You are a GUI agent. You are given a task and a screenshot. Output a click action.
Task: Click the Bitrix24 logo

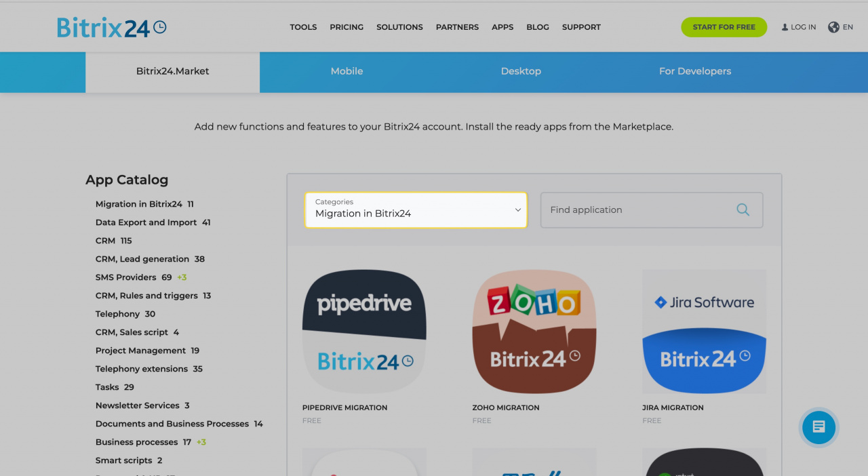coord(111,28)
